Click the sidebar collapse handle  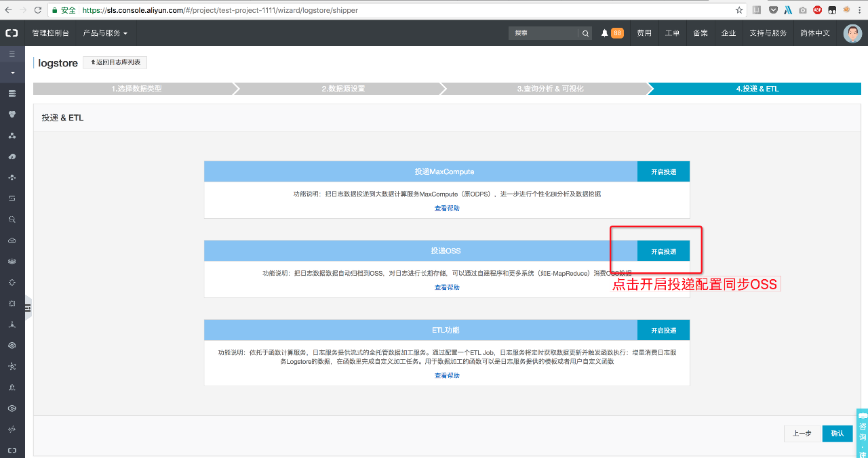[x=28, y=308]
